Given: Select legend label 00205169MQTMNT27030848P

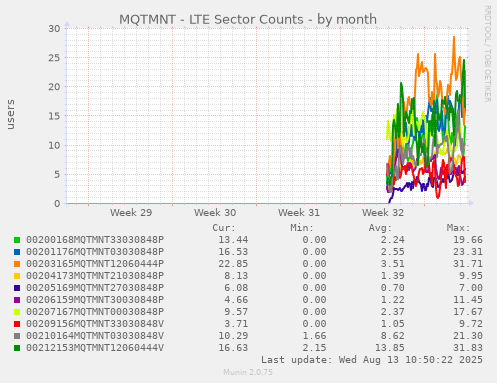Looking at the screenshot, I should click(x=95, y=288).
